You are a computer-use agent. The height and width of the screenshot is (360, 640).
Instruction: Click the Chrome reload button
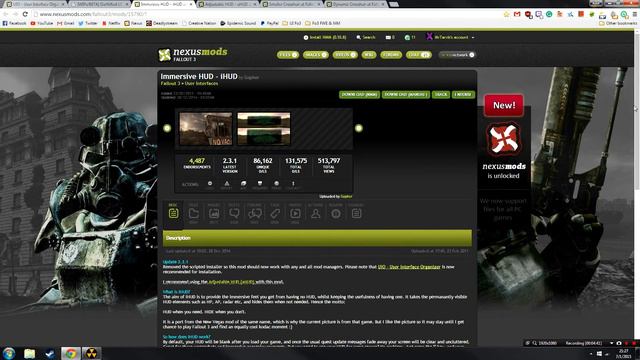[25, 14]
